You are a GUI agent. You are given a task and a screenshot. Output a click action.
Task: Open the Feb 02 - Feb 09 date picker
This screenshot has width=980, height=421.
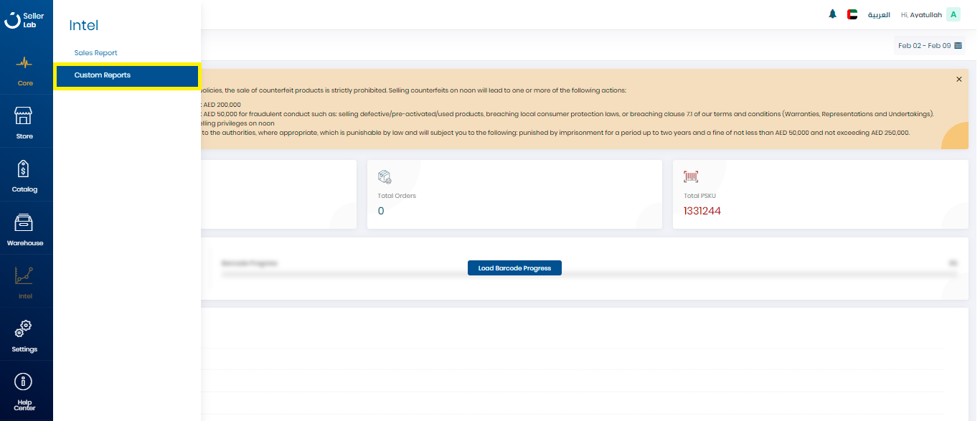(929, 45)
